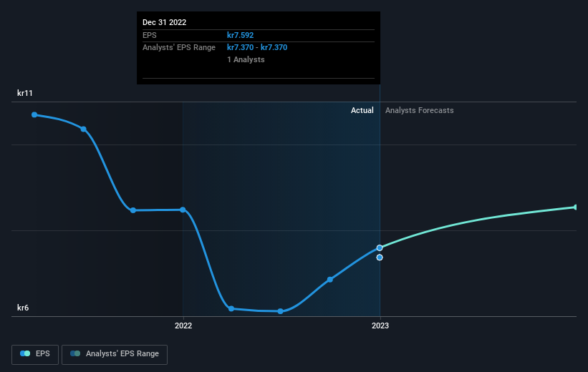Click the 2023 x-axis label
588x372 pixels.
pos(380,326)
